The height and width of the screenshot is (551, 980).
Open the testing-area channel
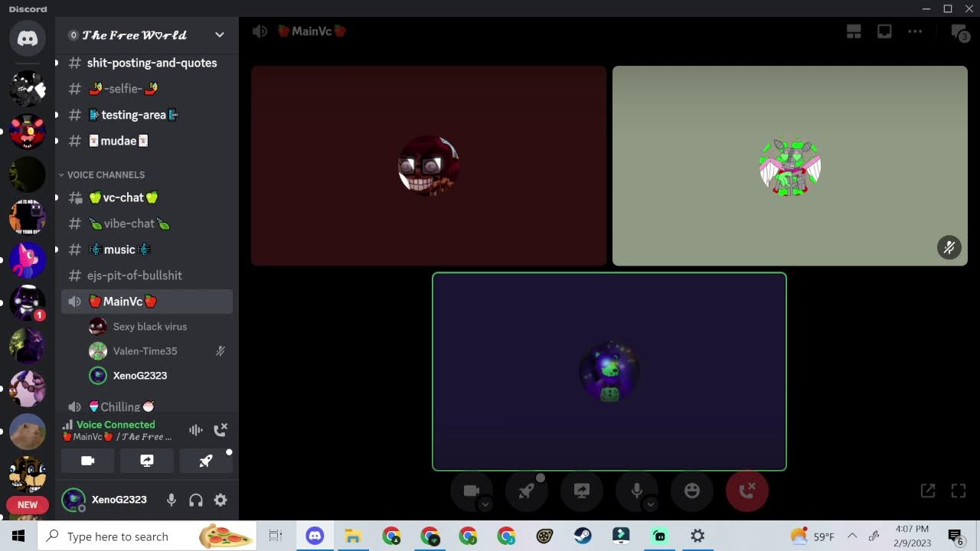tap(147, 115)
